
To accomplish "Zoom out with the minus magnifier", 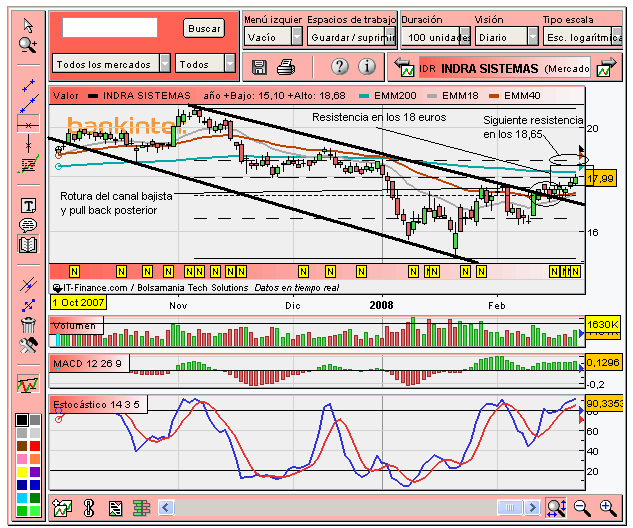I will [x=582, y=508].
